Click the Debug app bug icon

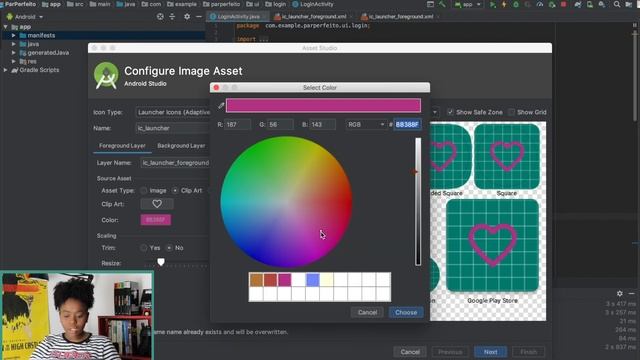pyautogui.click(x=516, y=4)
